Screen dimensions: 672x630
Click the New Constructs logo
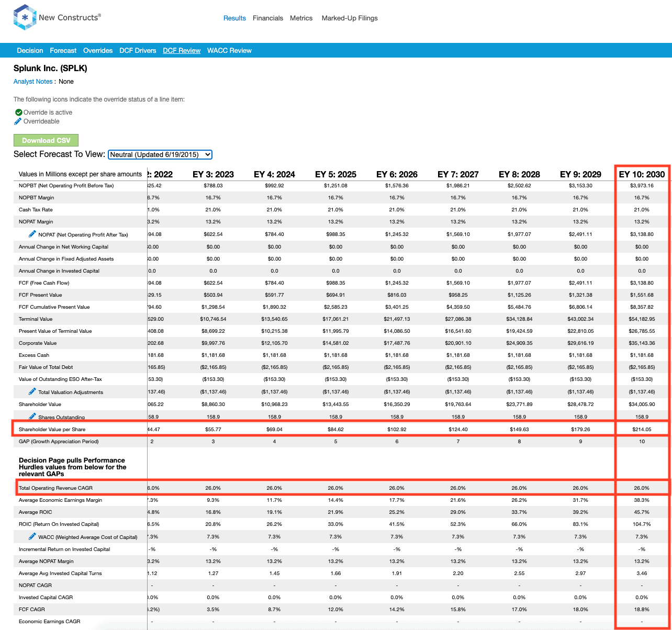pyautogui.click(x=57, y=17)
